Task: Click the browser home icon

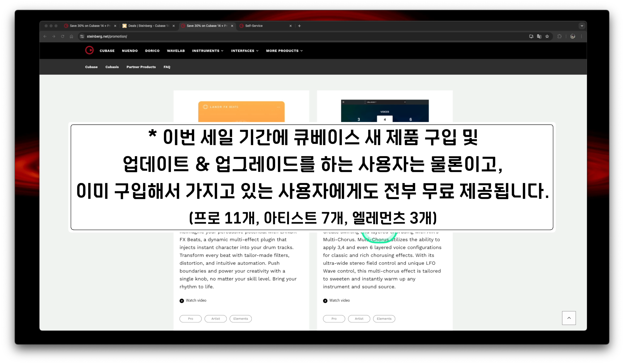Action: (x=71, y=36)
